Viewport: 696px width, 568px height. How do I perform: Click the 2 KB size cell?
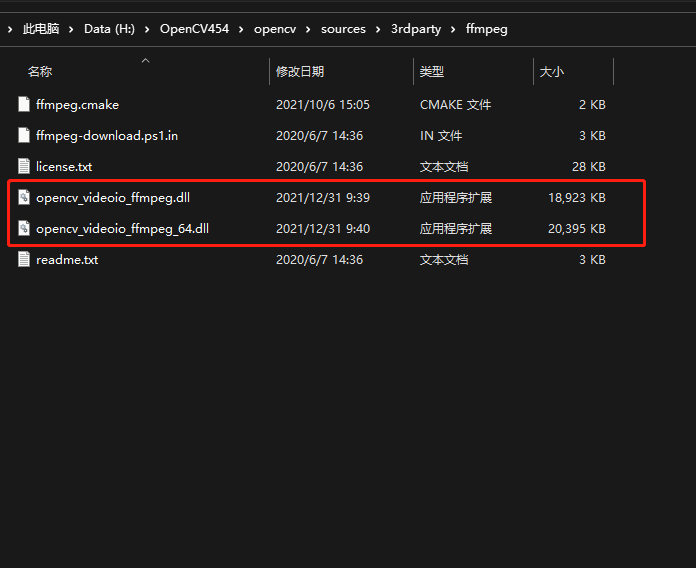[593, 105]
